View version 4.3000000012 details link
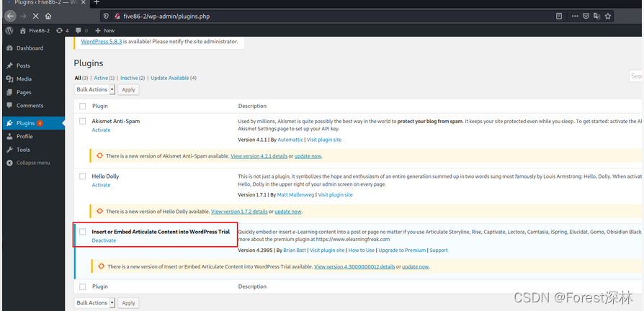 [x=354, y=266]
